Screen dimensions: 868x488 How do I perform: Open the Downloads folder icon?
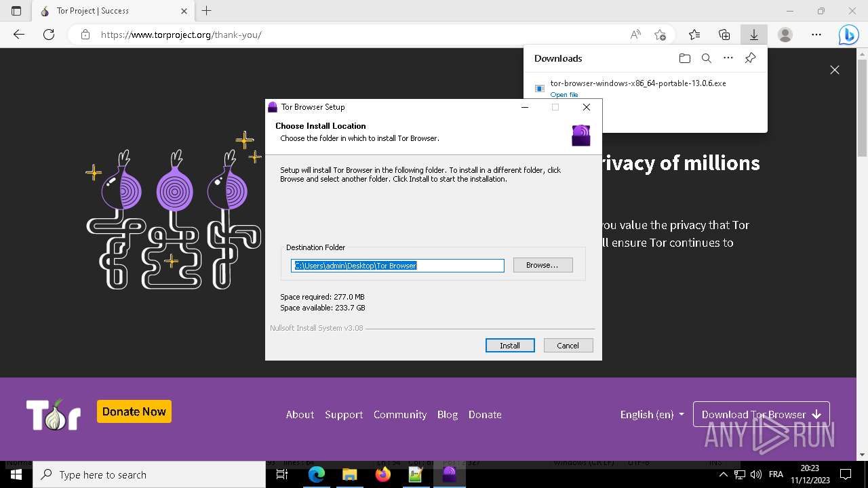(685, 58)
